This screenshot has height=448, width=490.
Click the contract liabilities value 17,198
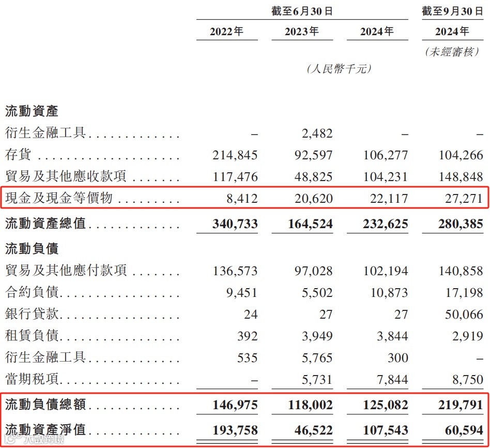464,293
